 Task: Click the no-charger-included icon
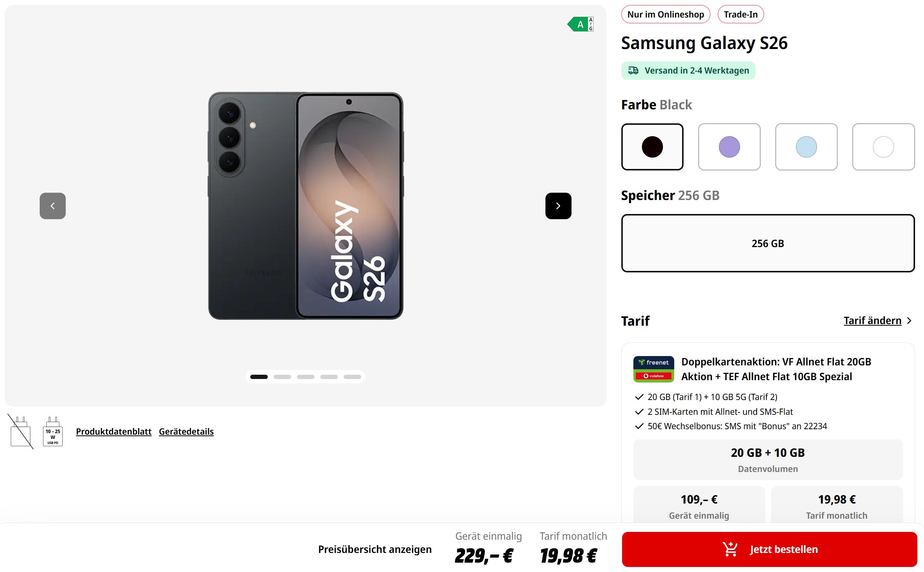21,432
